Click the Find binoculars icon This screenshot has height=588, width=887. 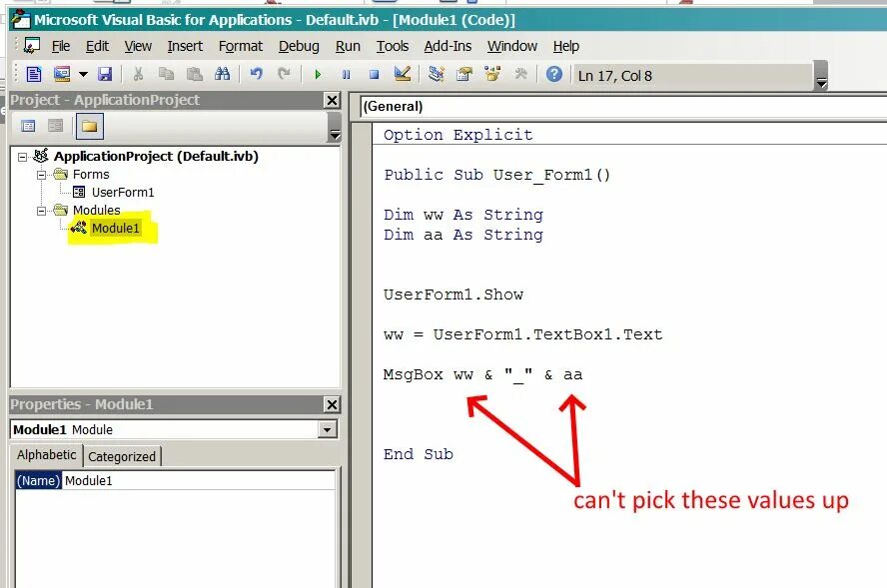223,74
